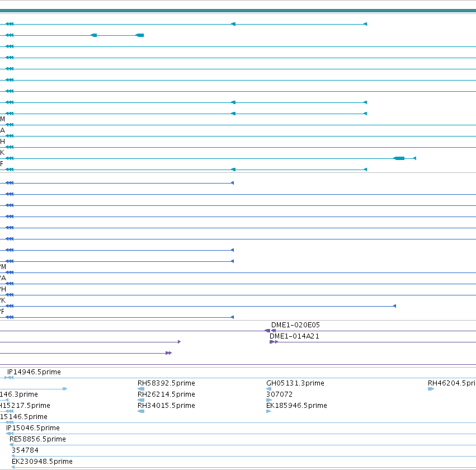Click the EK185946.5prime arrow glyph
Screen dimensions: 476x470
[268, 411]
